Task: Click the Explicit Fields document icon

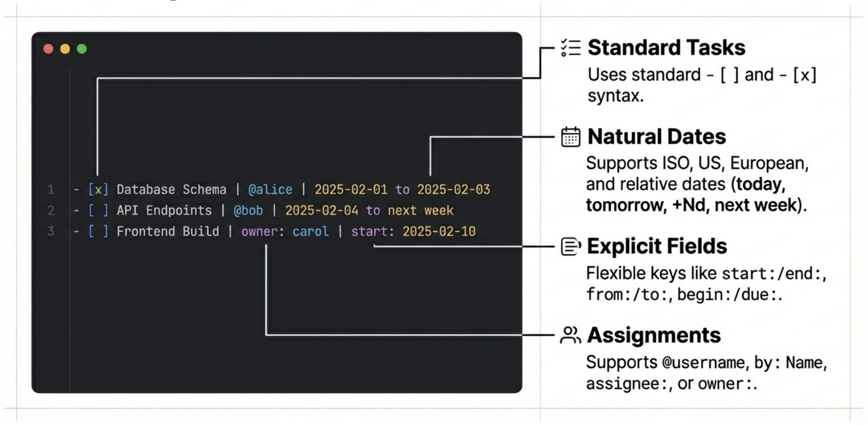Action: click(570, 246)
